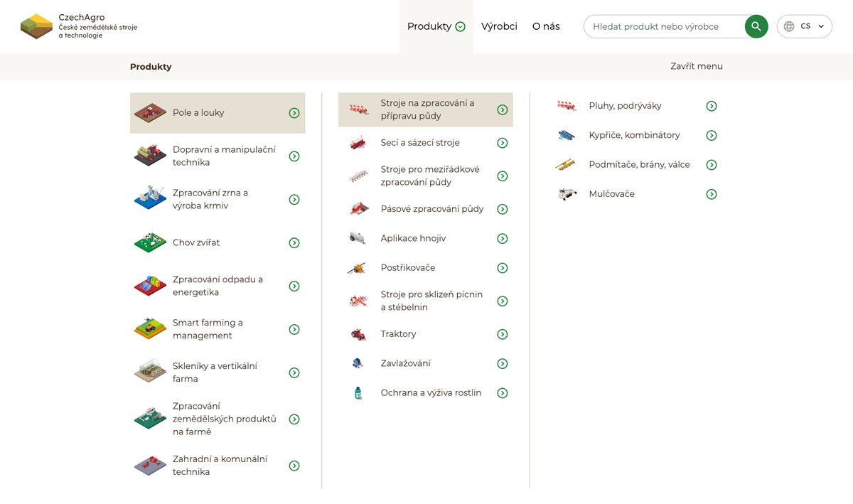
Task: Click the CzechAgro logo icon
Action: pyautogui.click(x=36, y=26)
